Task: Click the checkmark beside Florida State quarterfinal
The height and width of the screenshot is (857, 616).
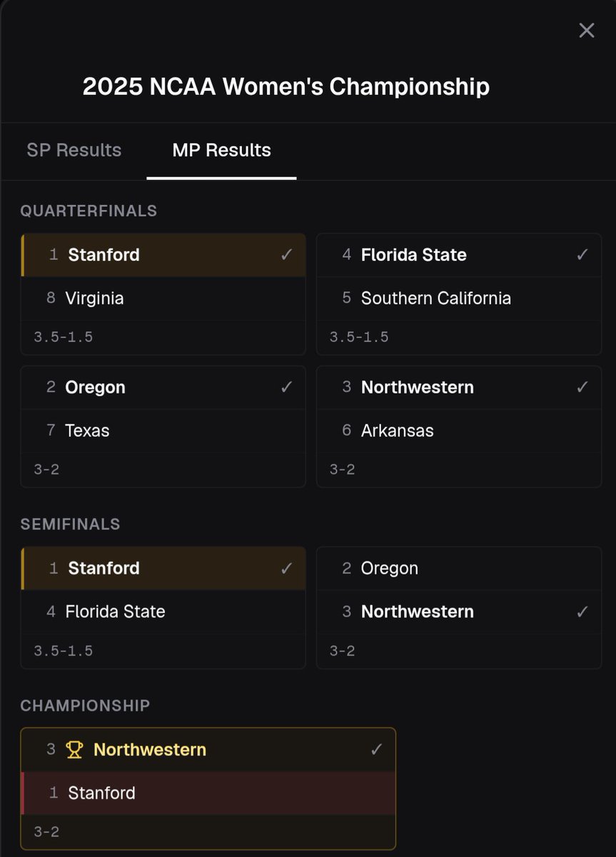Action: [582, 255]
